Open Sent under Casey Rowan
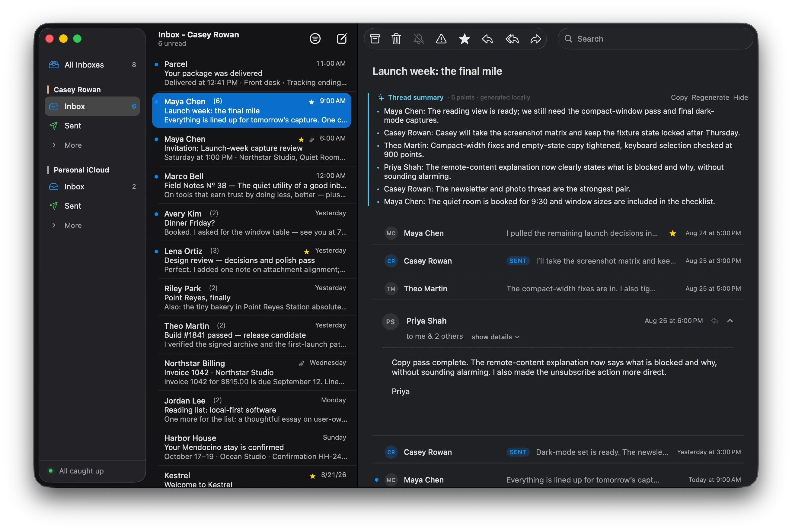Image resolution: width=792 pixels, height=532 pixels. 92,125
